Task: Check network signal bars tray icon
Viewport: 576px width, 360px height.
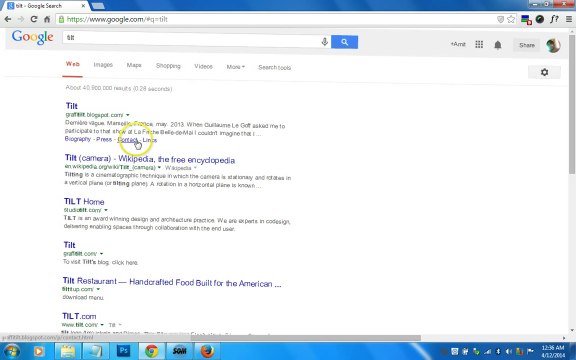Action: pyautogui.click(x=488, y=352)
